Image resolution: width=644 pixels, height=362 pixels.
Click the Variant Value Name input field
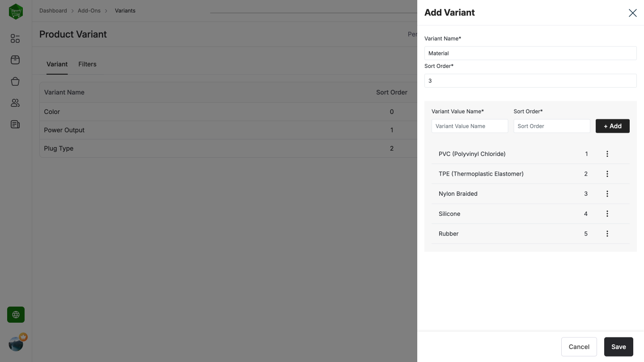470,126
